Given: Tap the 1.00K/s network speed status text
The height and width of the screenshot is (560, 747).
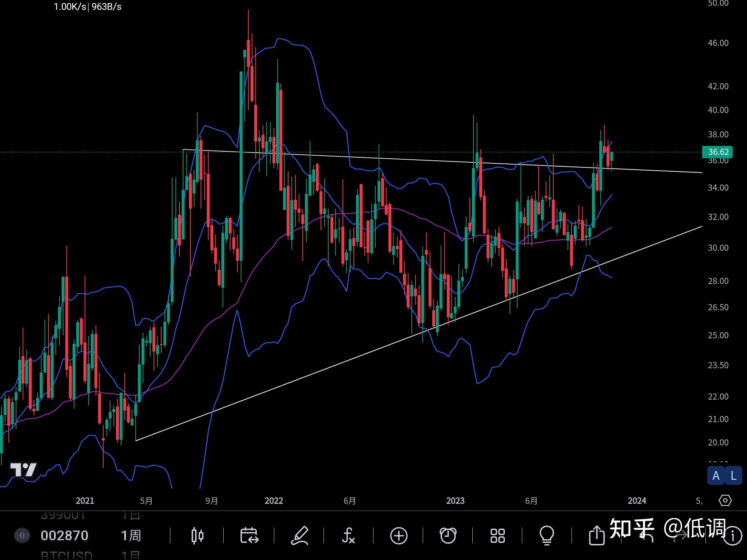Looking at the screenshot, I should point(70,7).
